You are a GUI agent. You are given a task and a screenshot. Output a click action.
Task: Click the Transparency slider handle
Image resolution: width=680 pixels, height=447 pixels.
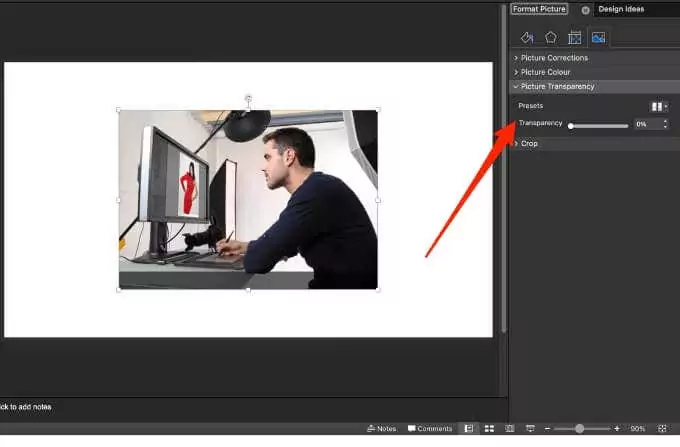tap(571, 126)
